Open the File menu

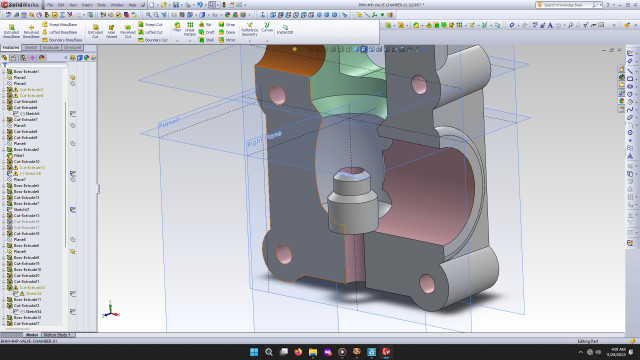[x=49, y=5]
